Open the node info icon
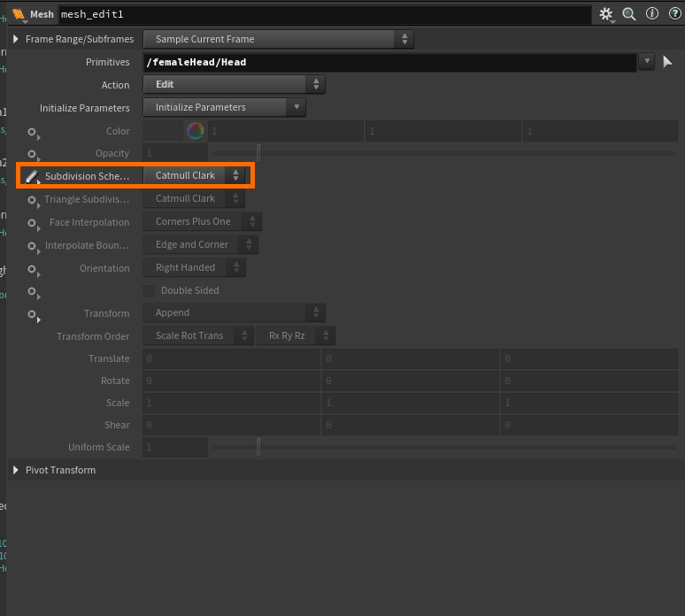The height and width of the screenshot is (616, 685). click(x=652, y=13)
